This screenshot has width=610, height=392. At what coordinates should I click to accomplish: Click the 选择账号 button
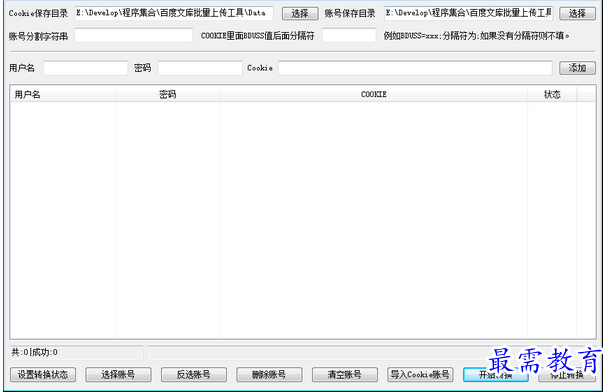(118, 375)
